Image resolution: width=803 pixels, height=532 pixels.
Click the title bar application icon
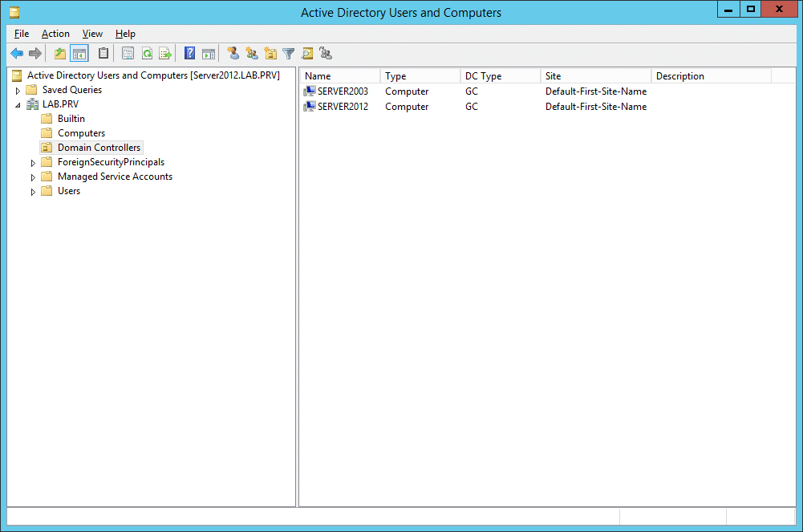pyautogui.click(x=14, y=12)
